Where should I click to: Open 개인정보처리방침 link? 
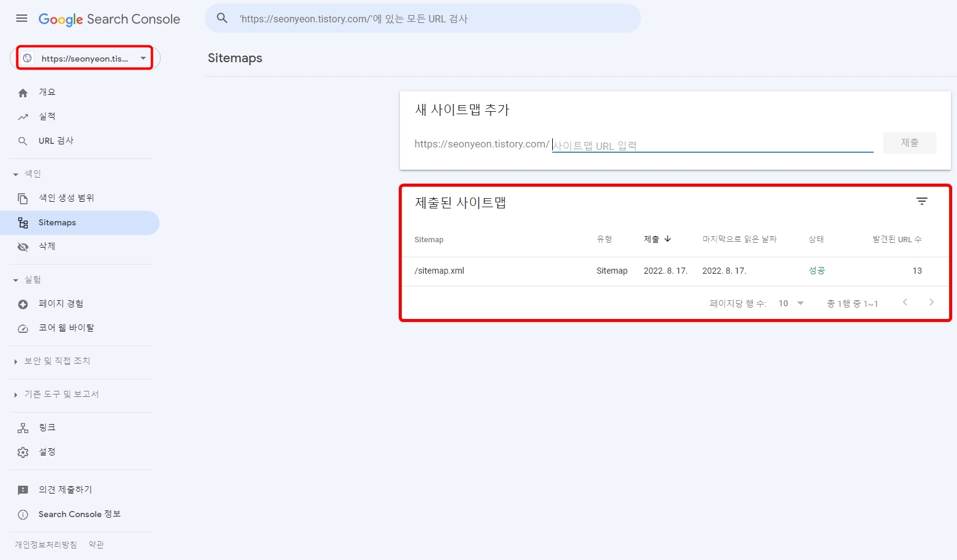(x=46, y=545)
